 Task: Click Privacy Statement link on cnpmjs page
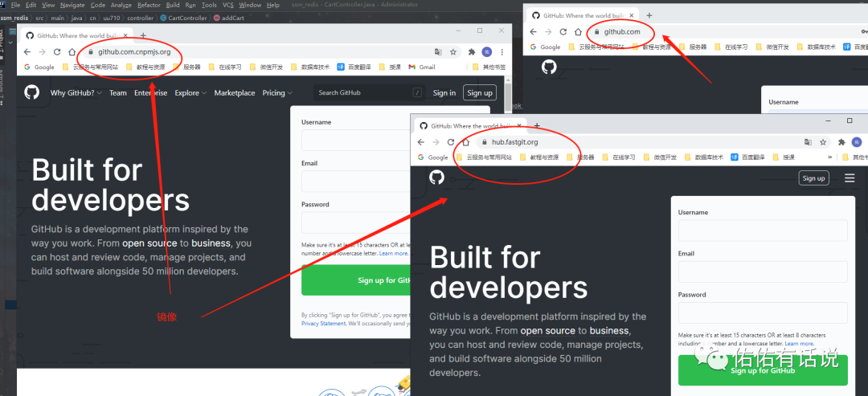pos(323,324)
